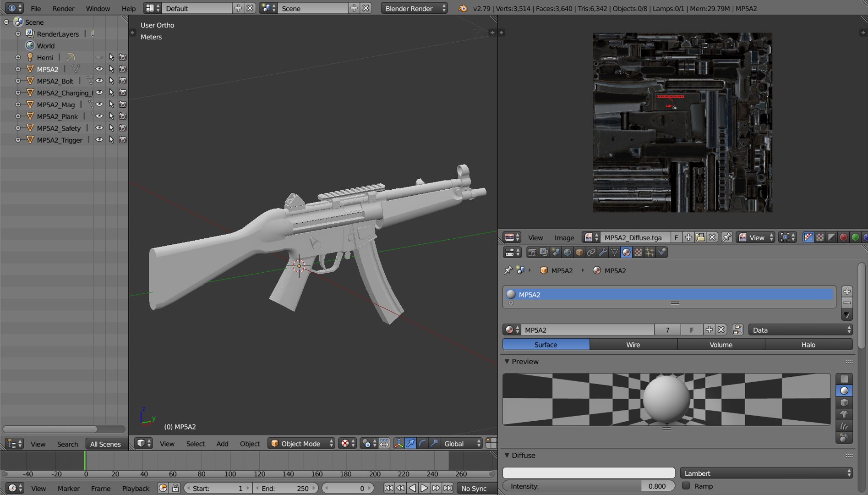Play the animation forward
Viewport: 868px width, 495px height.
click(424, 488)
